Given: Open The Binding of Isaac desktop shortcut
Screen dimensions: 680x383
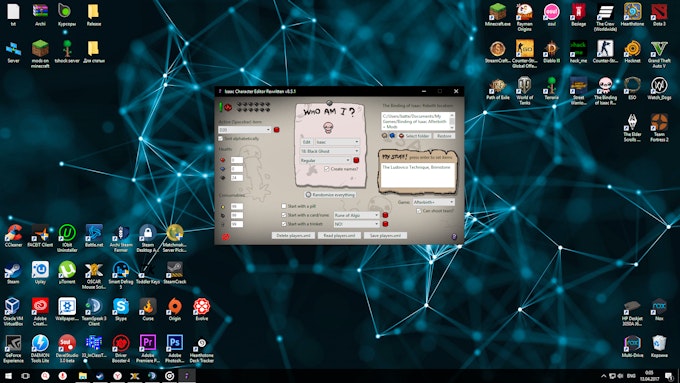Looking at the screenshot, I should coord(605,91).
